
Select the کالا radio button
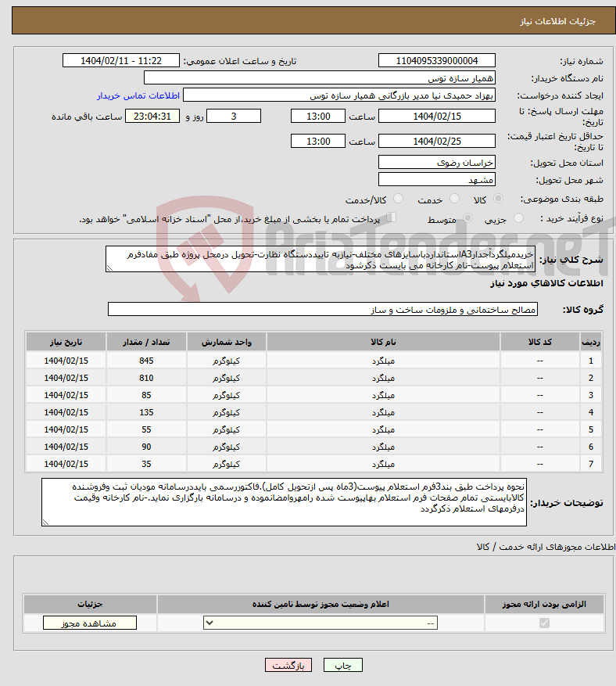point(498,199)
